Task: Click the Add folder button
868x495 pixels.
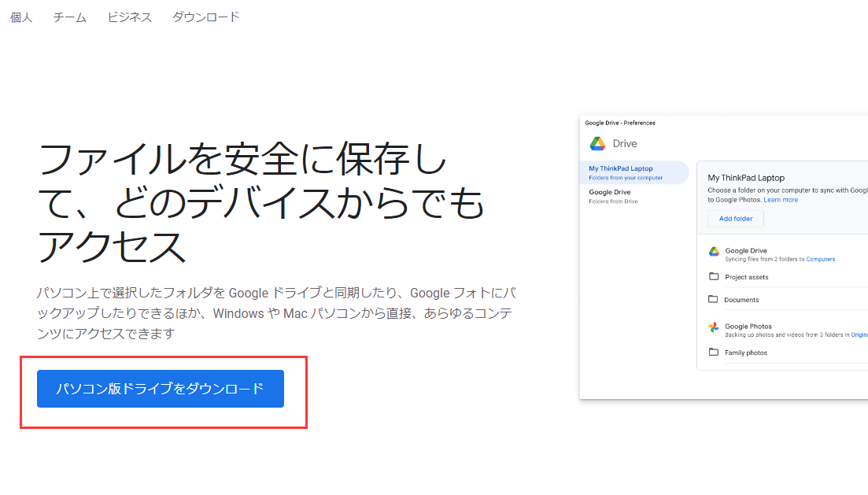Action: coord(735,218)
